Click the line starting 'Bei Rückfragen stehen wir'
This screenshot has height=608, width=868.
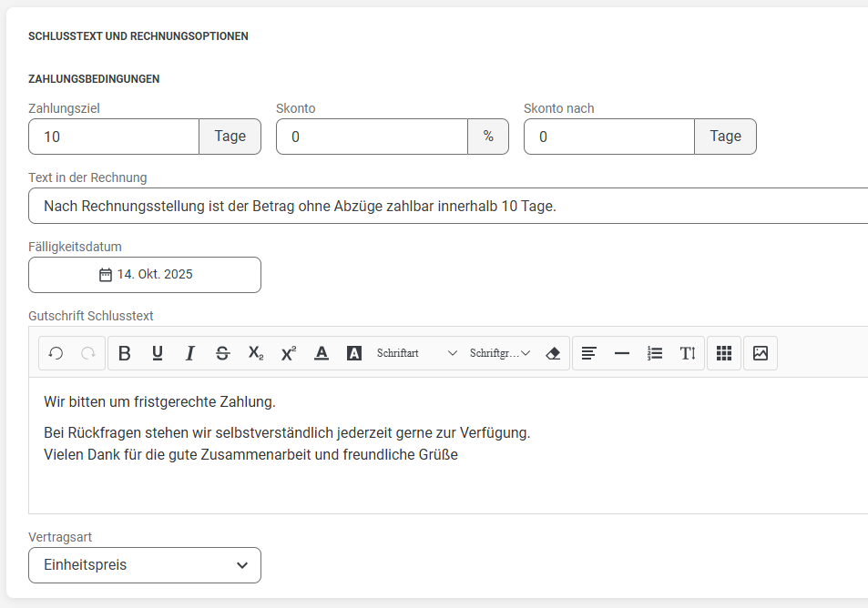[287, 432]
